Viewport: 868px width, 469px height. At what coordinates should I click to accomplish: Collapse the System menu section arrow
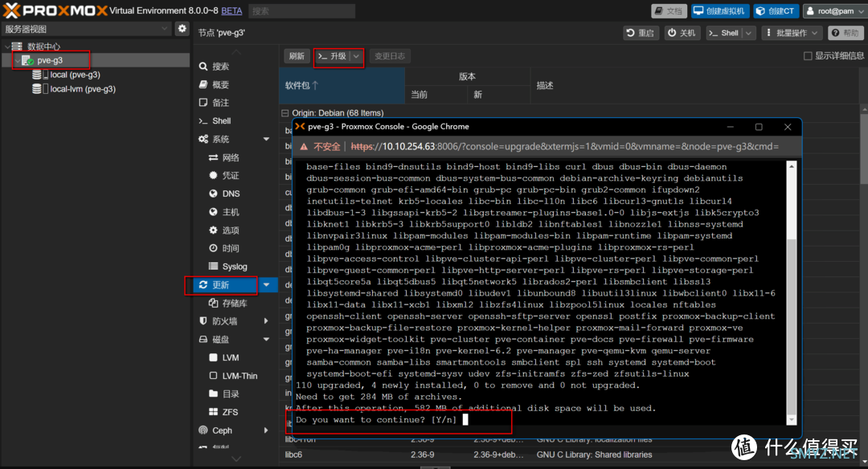click(x=266, y=140)
